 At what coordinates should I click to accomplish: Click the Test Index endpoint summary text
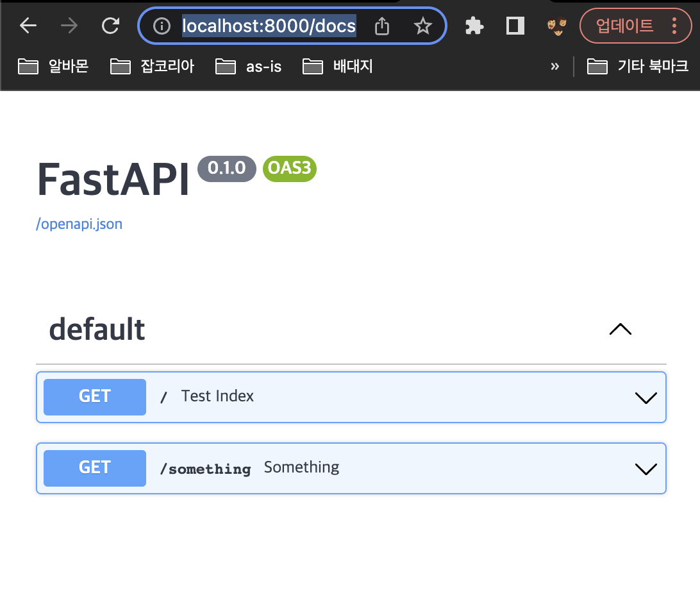click(217, 396)
